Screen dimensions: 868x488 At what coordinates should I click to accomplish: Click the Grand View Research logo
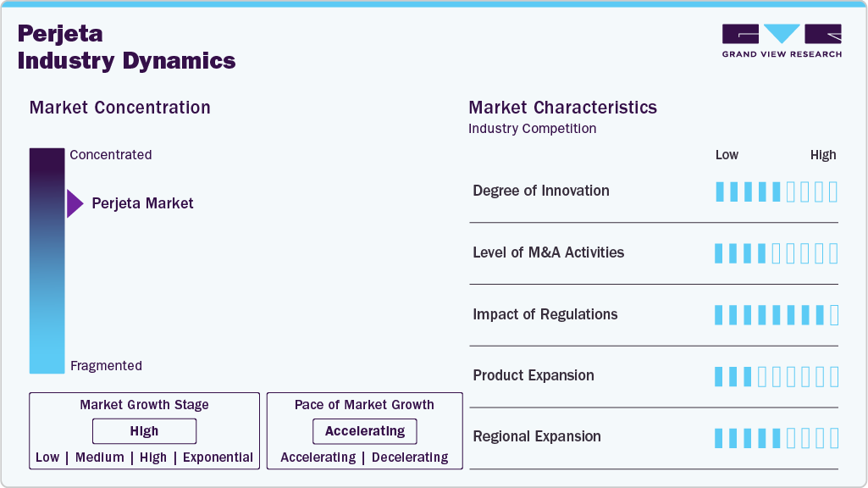[782, 40]
